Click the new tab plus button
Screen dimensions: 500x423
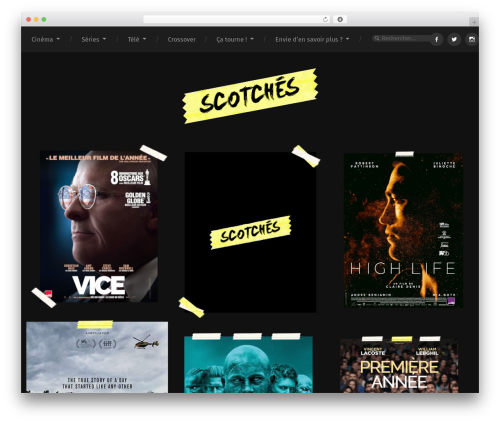[x=474, y=22]
